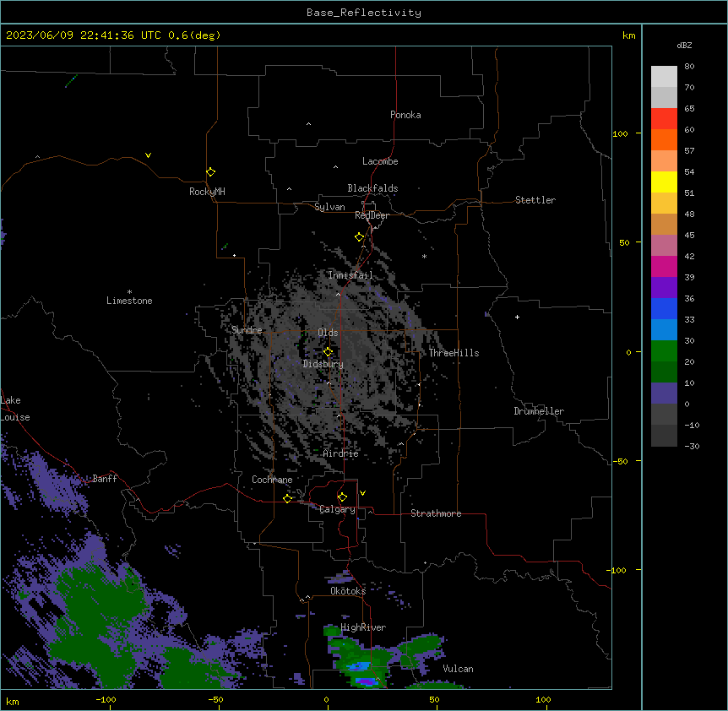Select the Didsbury label

tap(323, 364)
